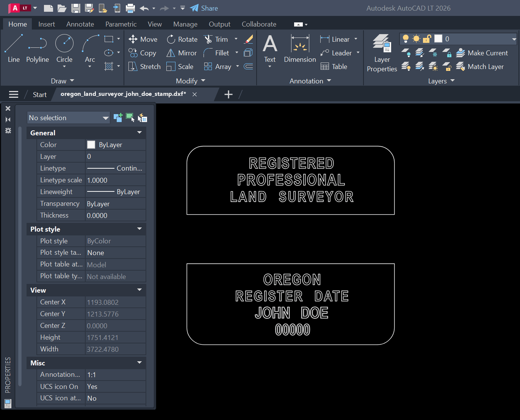This screenshot has height=420, width=520.
Task: Switch to the Output ribbon tab
Action: 219,24
